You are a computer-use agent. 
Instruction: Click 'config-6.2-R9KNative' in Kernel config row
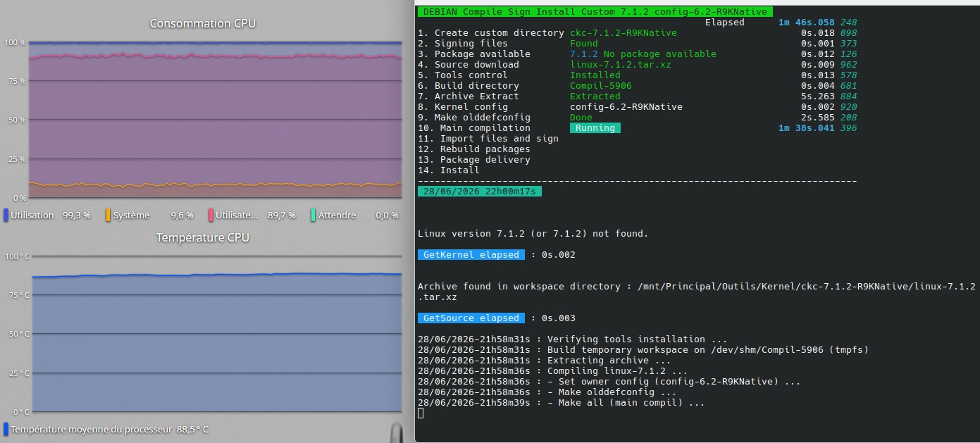click(x=626, y=107)
